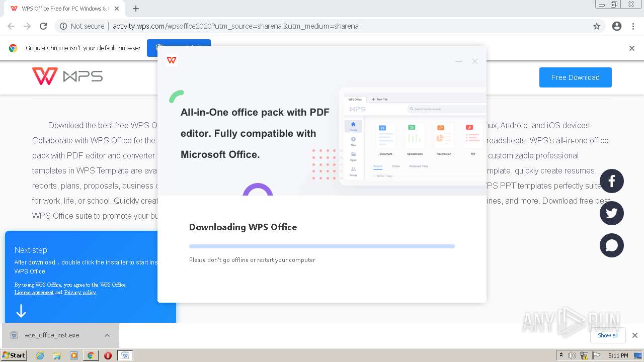Close the WPS installer dialog
This screenshot has height=362, width=644.
(x=474, y=61)
